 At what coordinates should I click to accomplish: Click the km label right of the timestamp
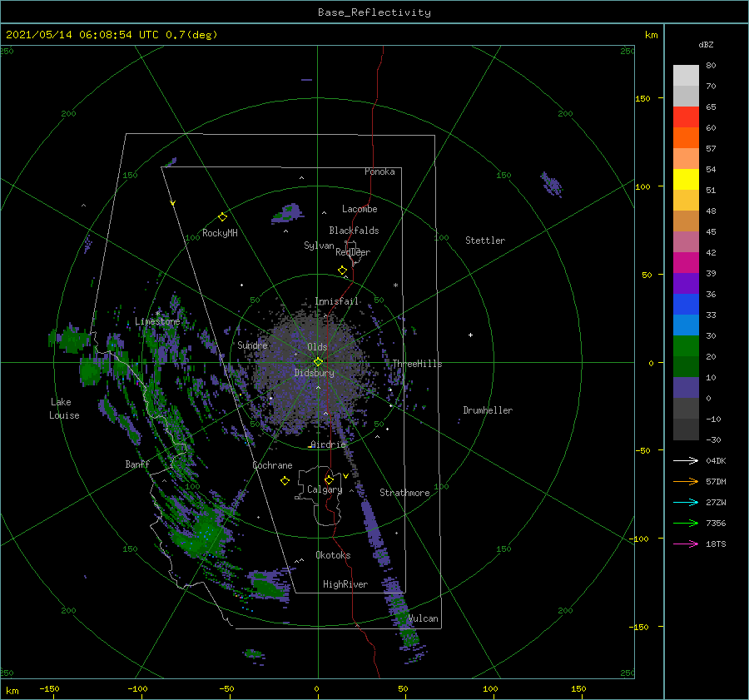651,35
